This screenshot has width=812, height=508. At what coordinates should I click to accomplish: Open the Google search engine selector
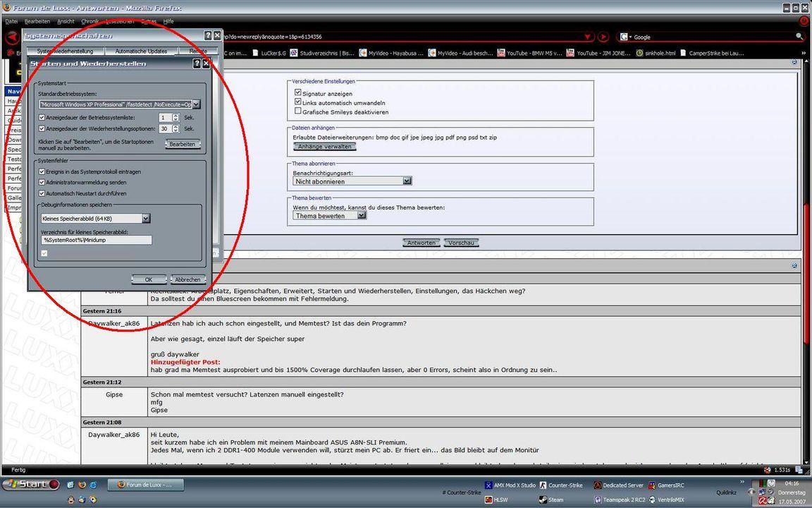tap(625, 37)
